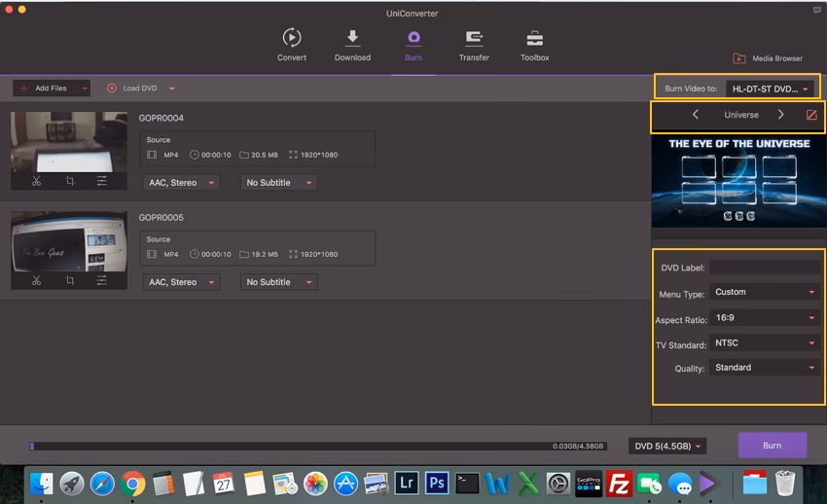Open Photoshop from the macOS dock
The width and height of the screenshot is (827, 504).
436,483
